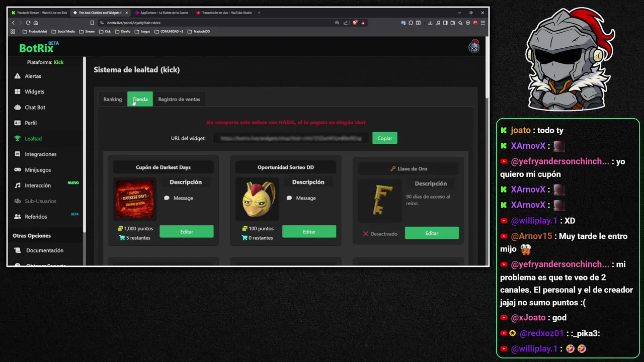The width and height of the screenshot is (644, 362).
Task: Open the Sub-Usuarios sidebar link
Action: point(40,201)
